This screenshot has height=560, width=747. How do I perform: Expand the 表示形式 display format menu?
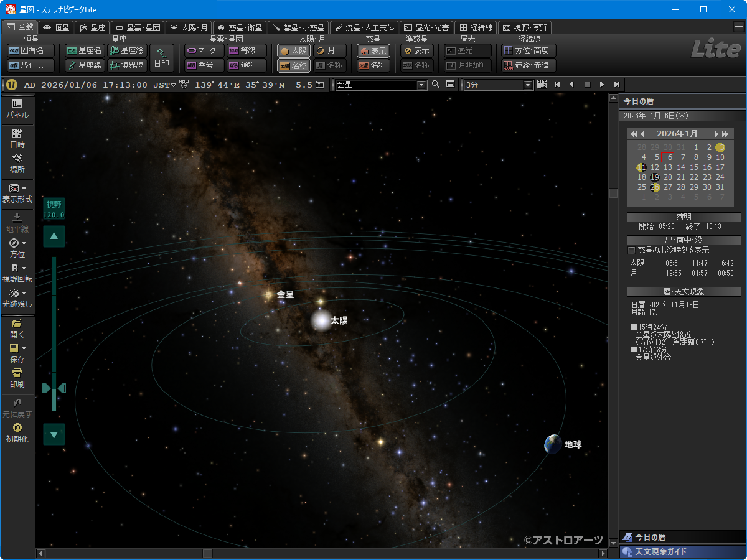pos(17,193)
